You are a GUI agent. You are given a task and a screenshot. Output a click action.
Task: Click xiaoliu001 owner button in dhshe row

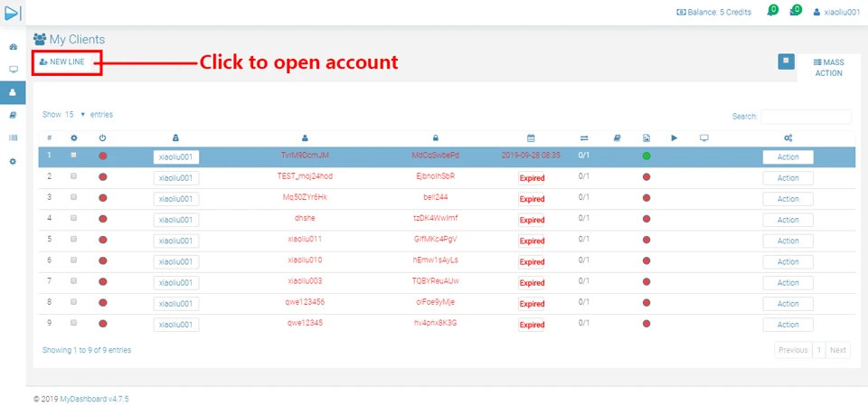(176, 220)
